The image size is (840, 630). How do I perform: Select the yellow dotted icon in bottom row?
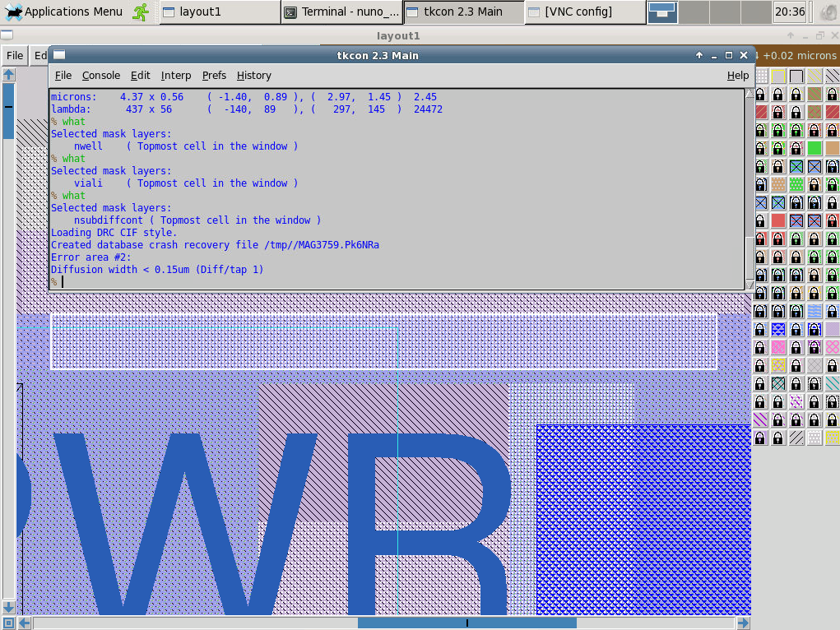832,438
